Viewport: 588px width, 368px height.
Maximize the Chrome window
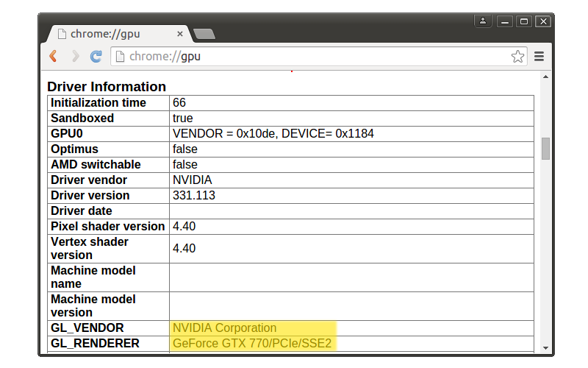[x=524, y=21]
